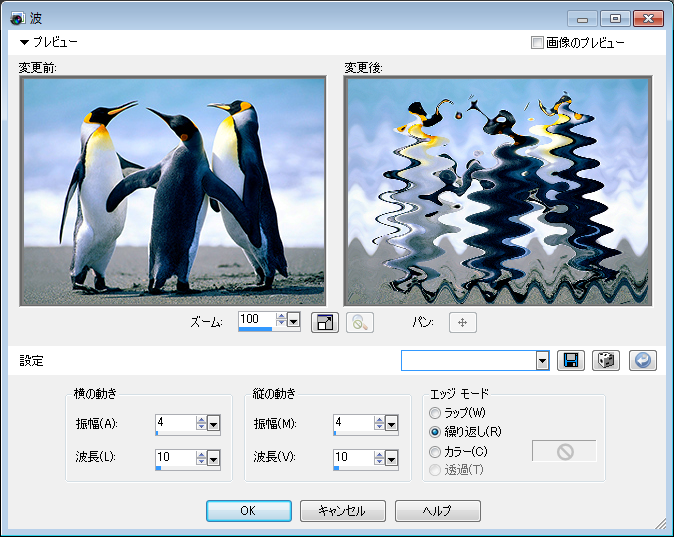Screen dimensions: 674x537
Task: Click the vertical 波長(V) value field
Action: [354, 457]
